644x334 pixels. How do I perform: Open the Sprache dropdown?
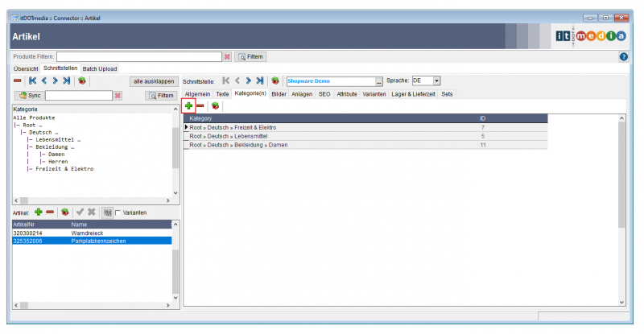[436, 81]
